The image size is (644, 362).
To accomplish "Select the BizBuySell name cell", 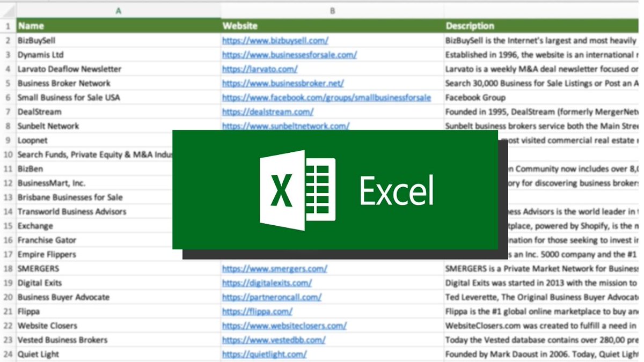I will click(118, 40).
